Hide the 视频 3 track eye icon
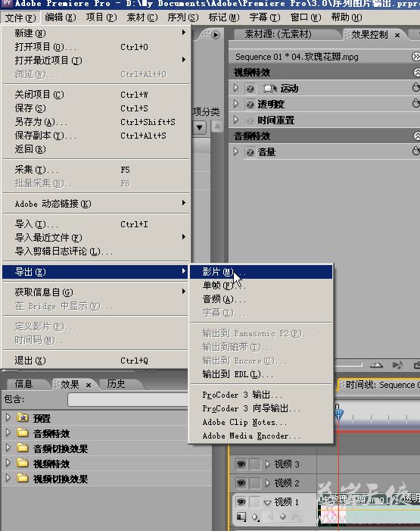The height and width of the screenshot is (531, 420). [x=241, y=464]
